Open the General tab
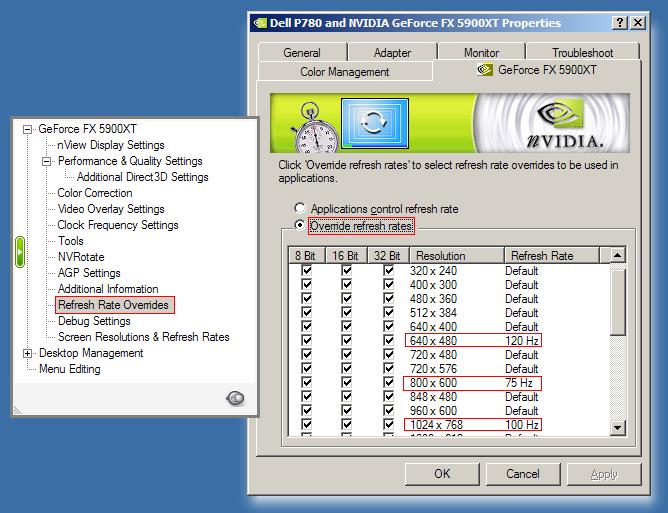Viewport: 668px width, 513px height. (x=302, y=52)
